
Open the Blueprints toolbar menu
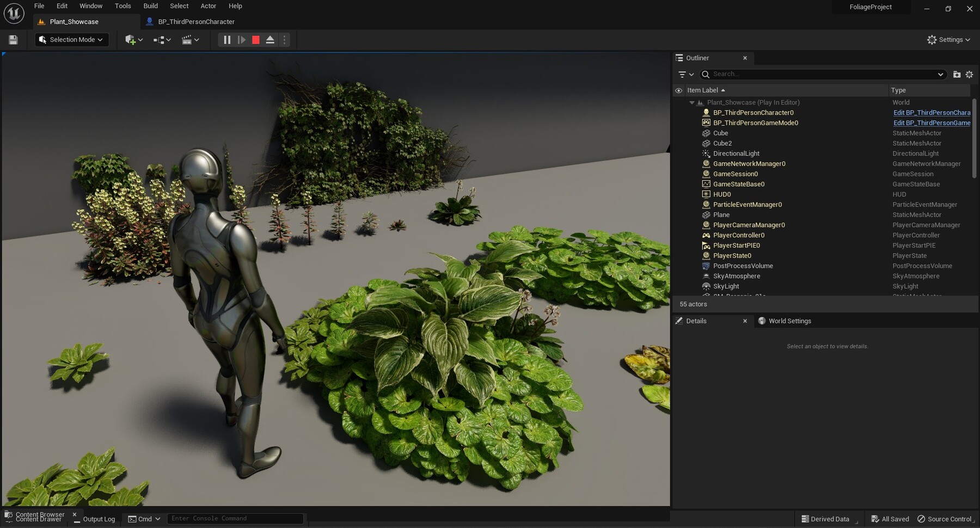[x=161, y=39]
